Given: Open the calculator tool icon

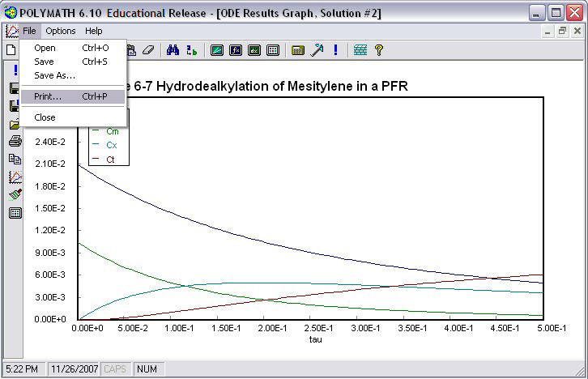Looking at the screenshot, I should (x=297, y=50).
